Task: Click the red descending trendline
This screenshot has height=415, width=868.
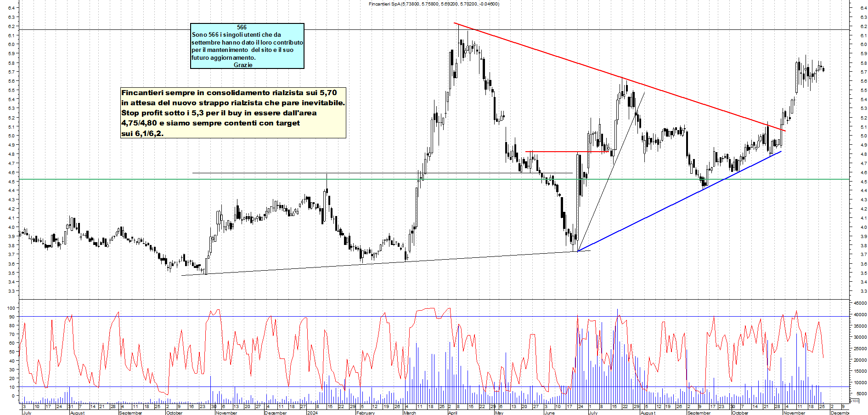Action: 620,77
